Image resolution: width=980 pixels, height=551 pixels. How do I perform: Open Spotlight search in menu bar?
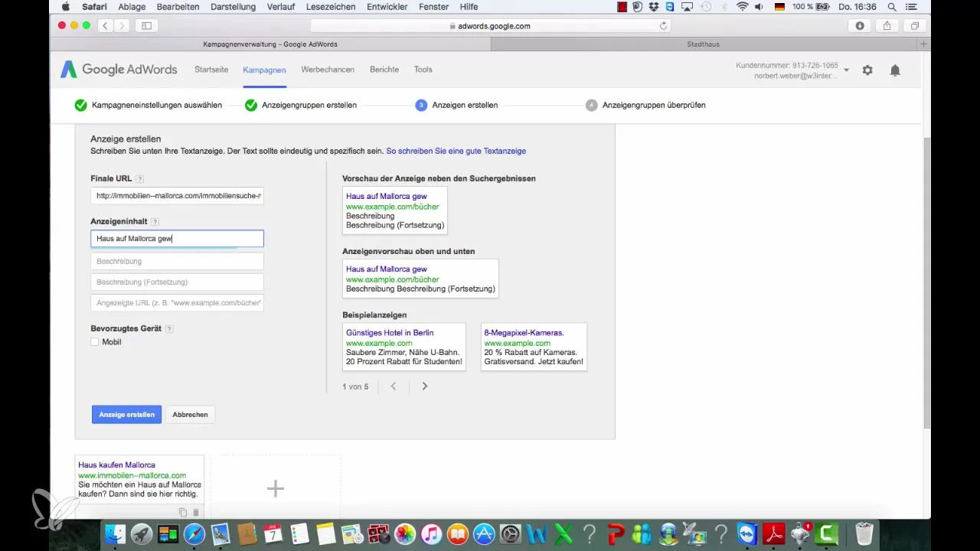point(891,6)
